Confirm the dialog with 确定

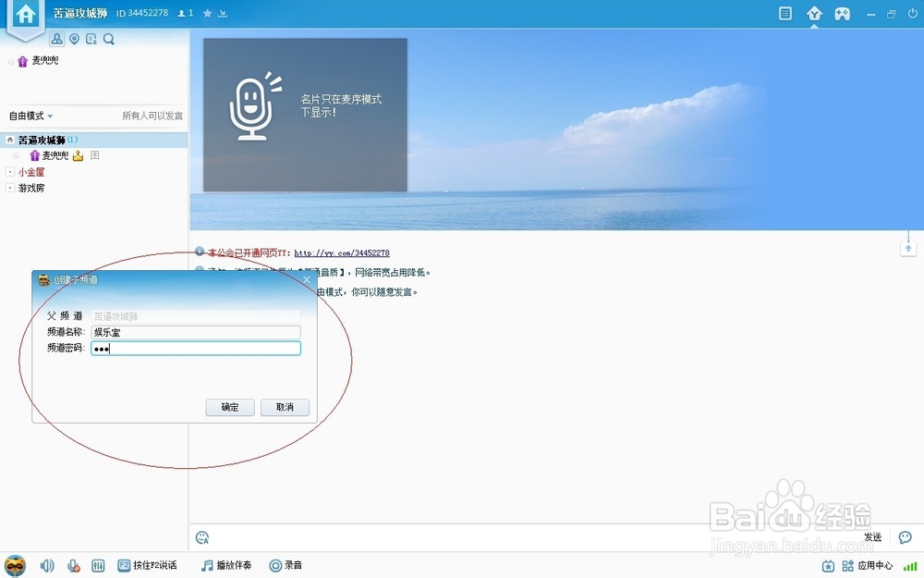230,407
